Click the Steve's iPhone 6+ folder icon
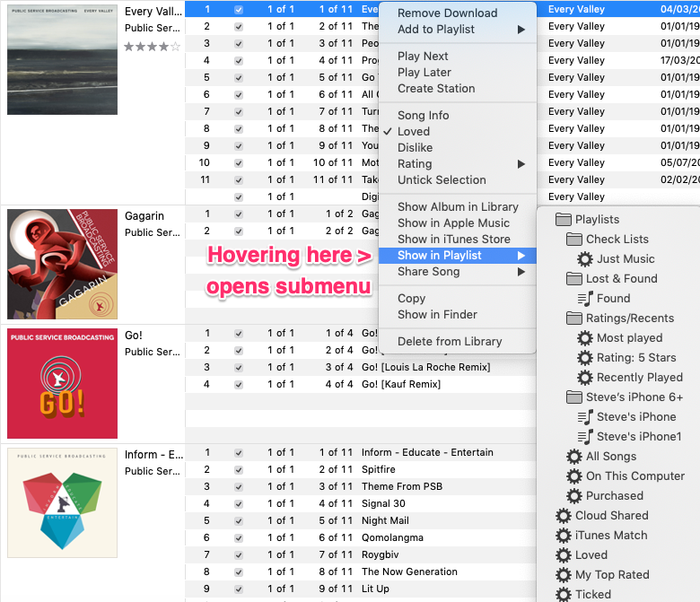Screen dimensions: 700x602 tap(574, 397)
